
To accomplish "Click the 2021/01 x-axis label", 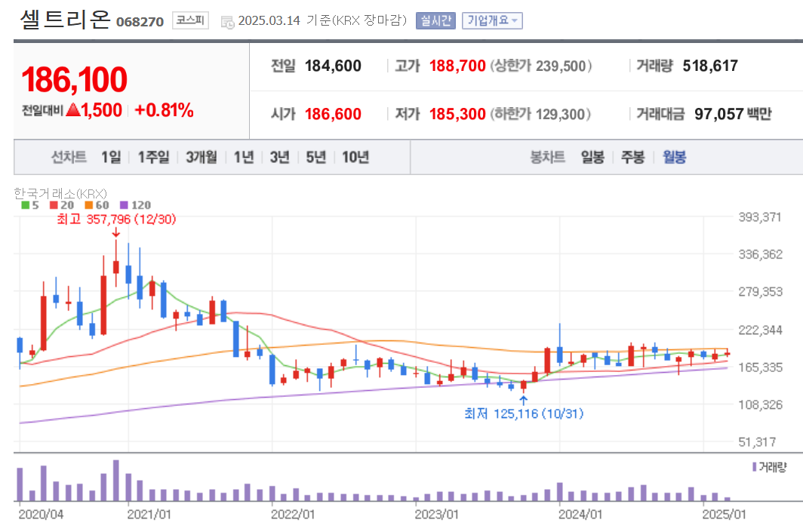I will pos(149,514).
